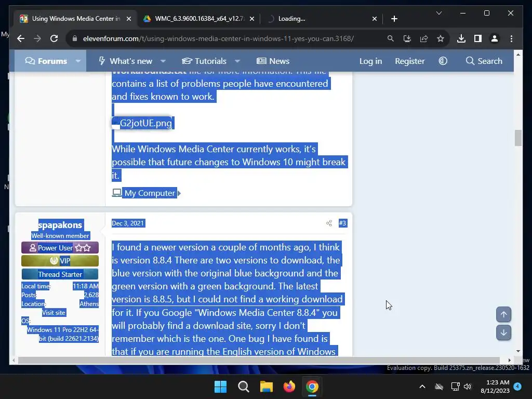Switch to the WMC_6.3.9600.16384 tab
532x399 pixels.
[x=198, y=19]
